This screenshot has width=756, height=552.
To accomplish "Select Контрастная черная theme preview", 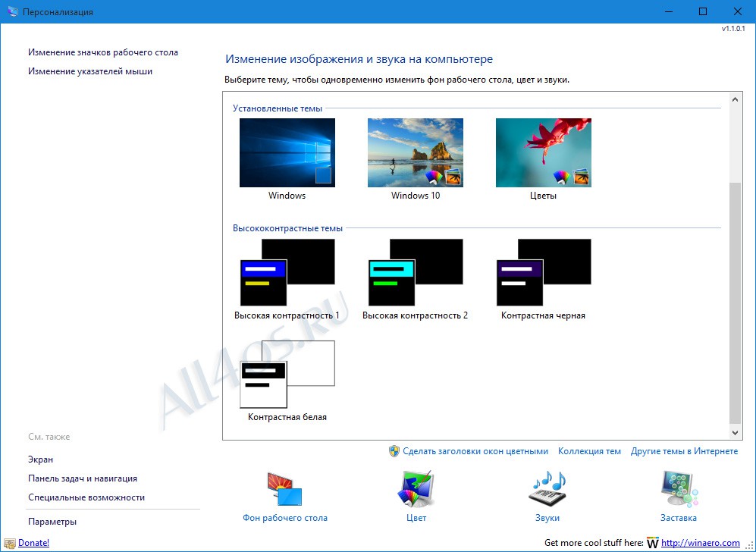I will (544, 272).
